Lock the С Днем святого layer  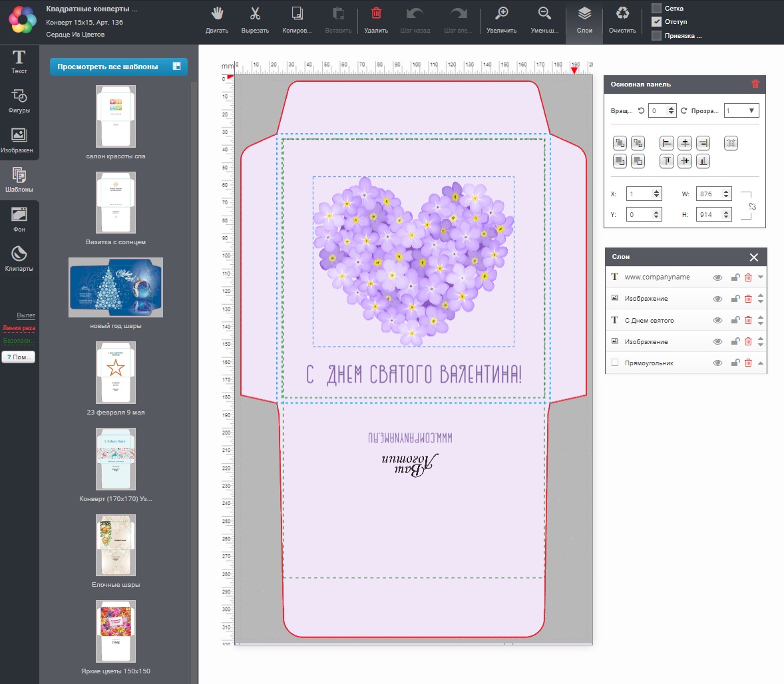[x=735, y=321]
